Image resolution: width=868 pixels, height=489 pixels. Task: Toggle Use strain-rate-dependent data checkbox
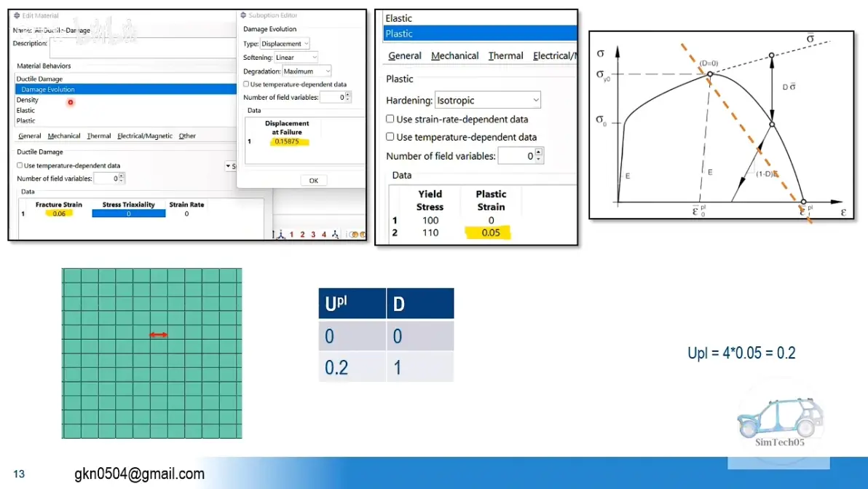coord(390,119)
